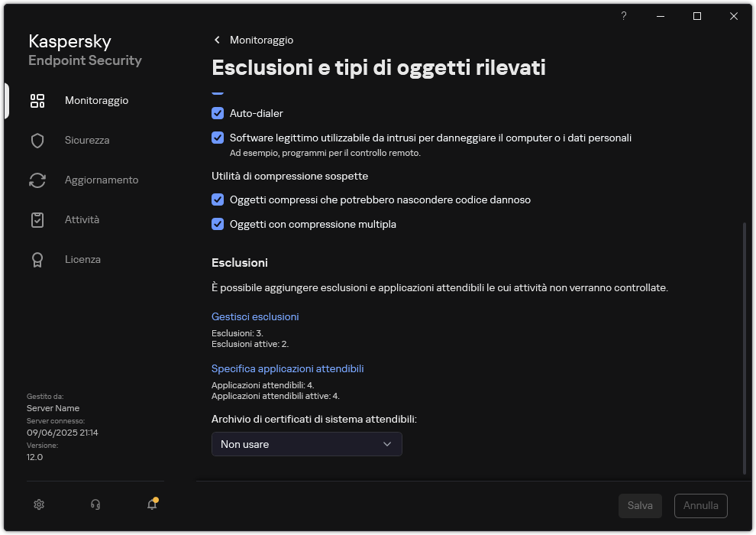
Task: Open the Attività clipboard icon
Action: pos(37,219)
